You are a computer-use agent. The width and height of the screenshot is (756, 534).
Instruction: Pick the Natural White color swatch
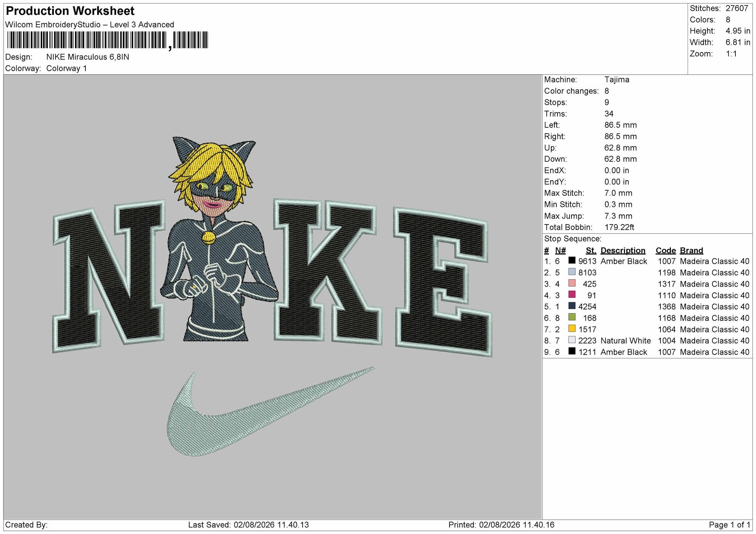[572, 340]
